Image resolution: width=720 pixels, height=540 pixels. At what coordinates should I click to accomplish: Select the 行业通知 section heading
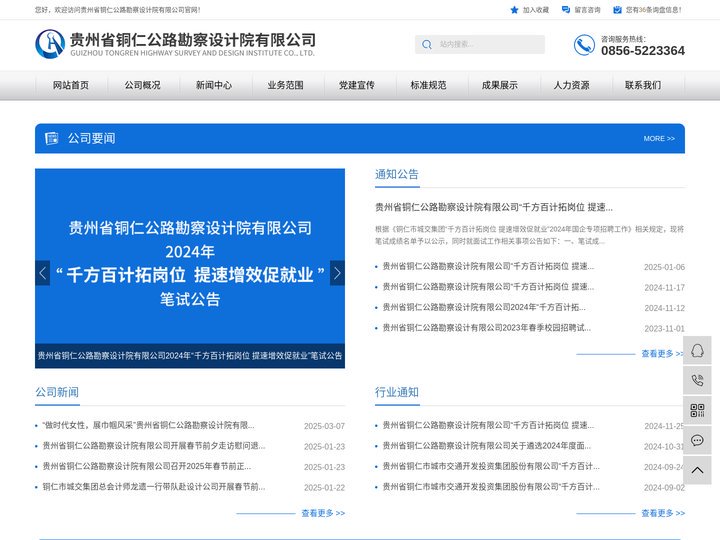pos(397,393)
